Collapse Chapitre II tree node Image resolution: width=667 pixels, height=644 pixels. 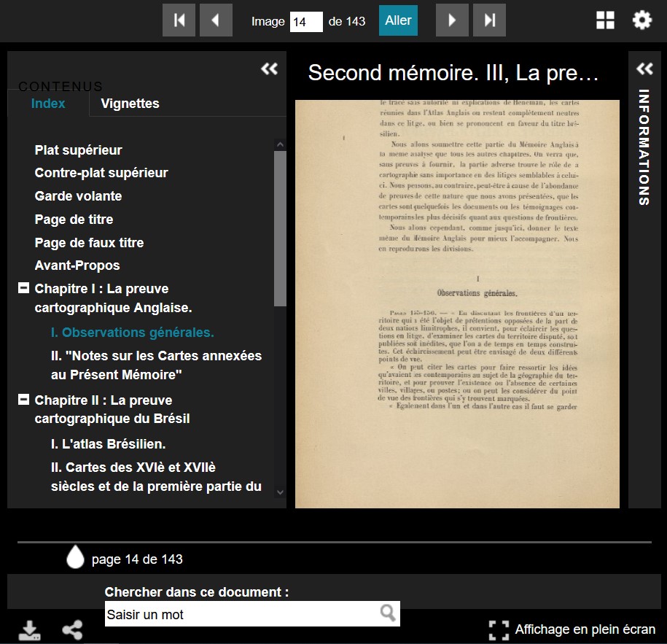click(x=23, y=400)
